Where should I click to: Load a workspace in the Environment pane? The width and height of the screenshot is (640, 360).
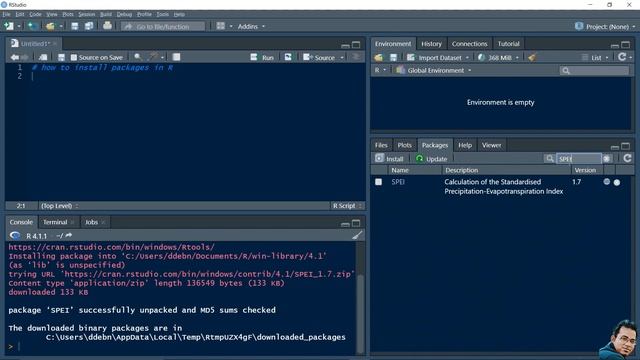[379, 58]
